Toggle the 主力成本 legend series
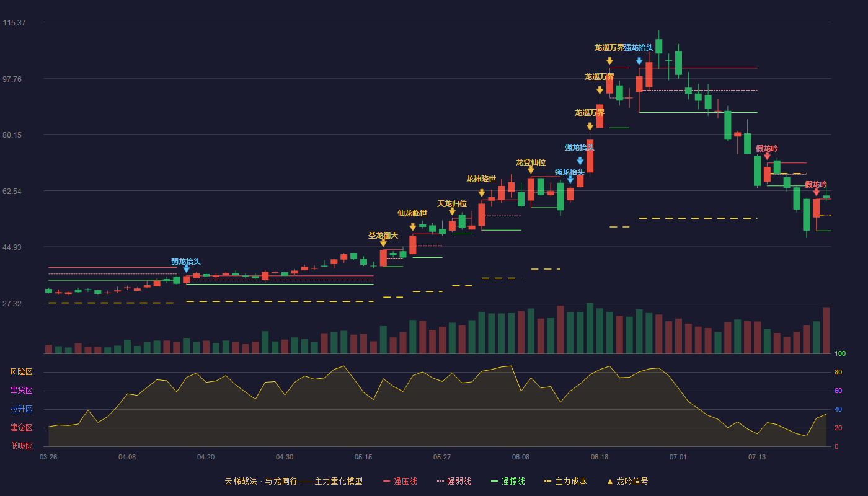 point(565,481)
